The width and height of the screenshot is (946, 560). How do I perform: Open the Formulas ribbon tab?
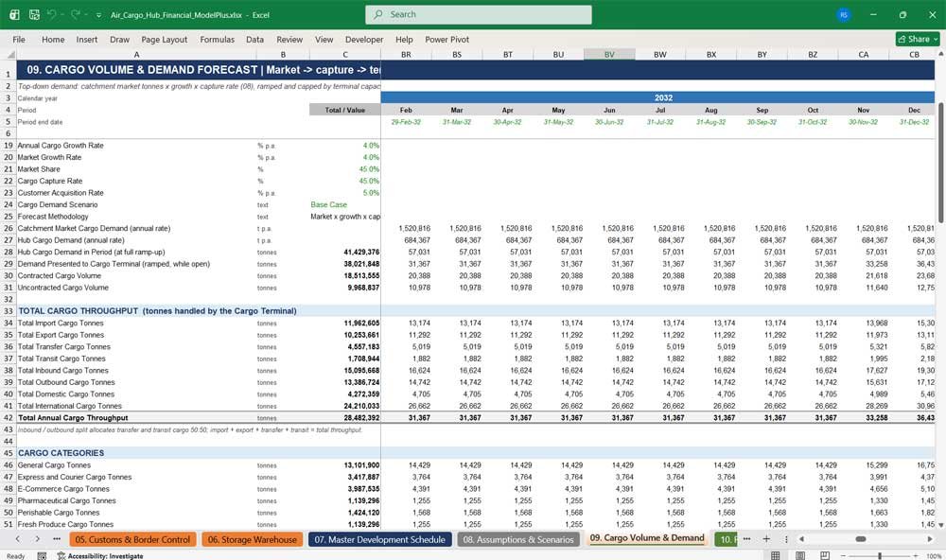pos(218,39)
